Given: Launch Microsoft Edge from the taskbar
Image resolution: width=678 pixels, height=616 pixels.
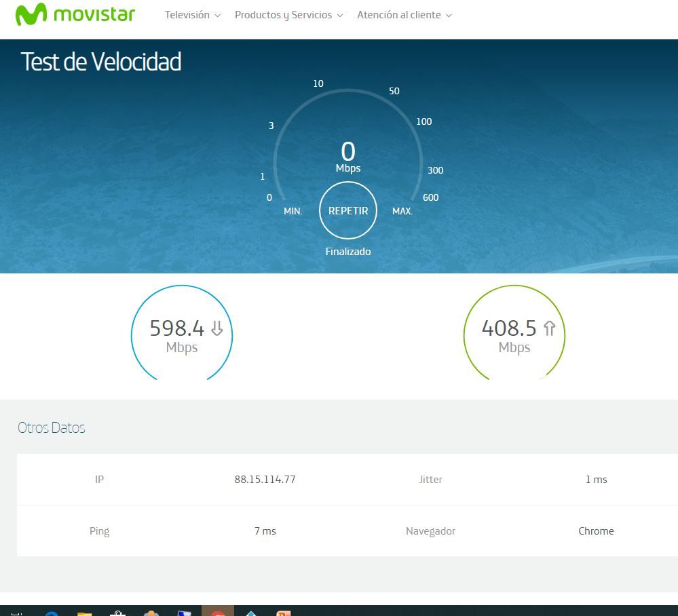Looking at the screenshot, I should click(52, 613).
